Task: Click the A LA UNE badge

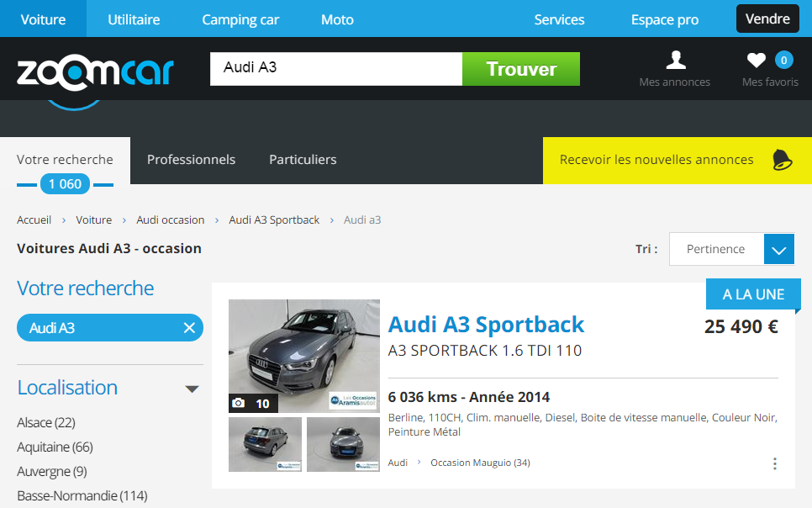Action: [x=753, y=294]
